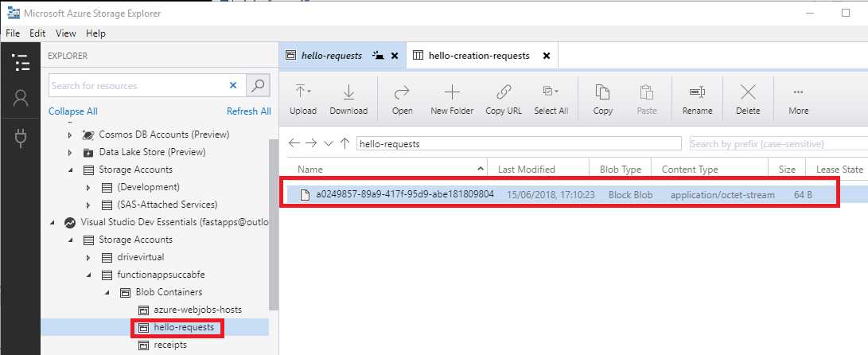Sort by Lease State column header
The height and width of the screenshot is (355, 868).
click(x=840, y=170)
